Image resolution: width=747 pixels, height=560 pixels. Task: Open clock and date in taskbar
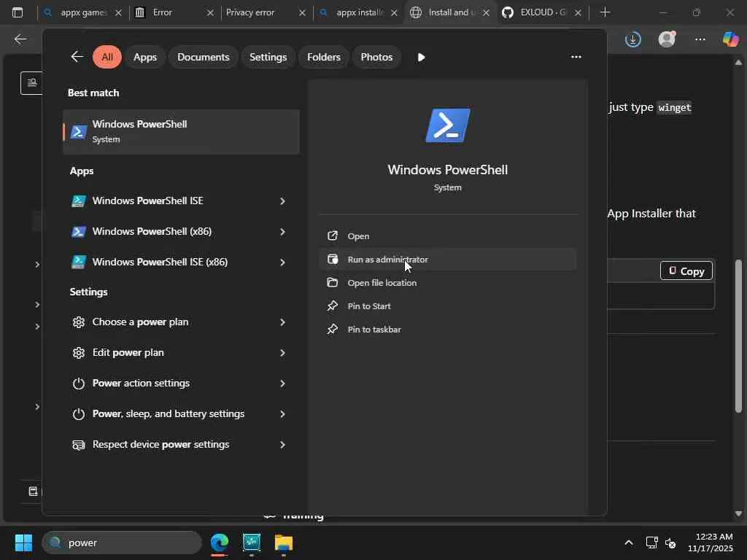711,542
